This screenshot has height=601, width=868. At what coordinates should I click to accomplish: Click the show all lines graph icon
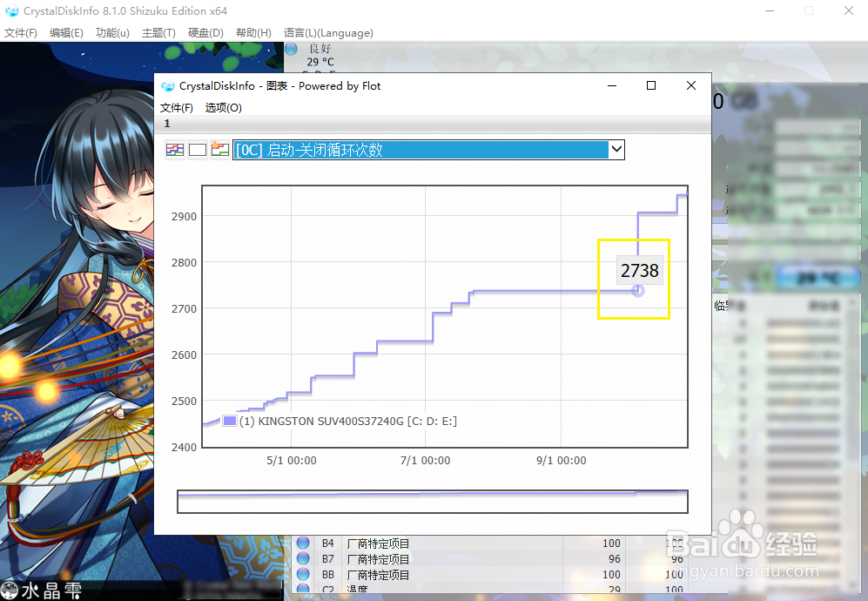tap(175, 150)
